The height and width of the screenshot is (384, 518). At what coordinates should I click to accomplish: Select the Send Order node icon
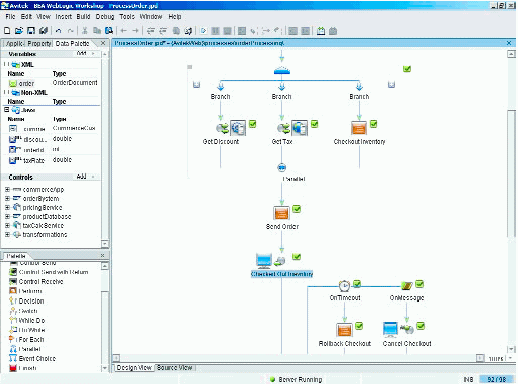tap(281, 213)
